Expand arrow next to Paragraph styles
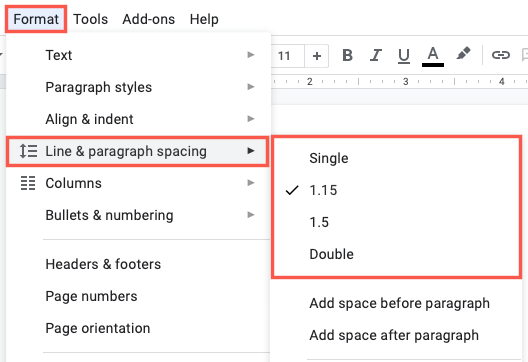This screenshot has height=362, width=528. pos(251,87)
